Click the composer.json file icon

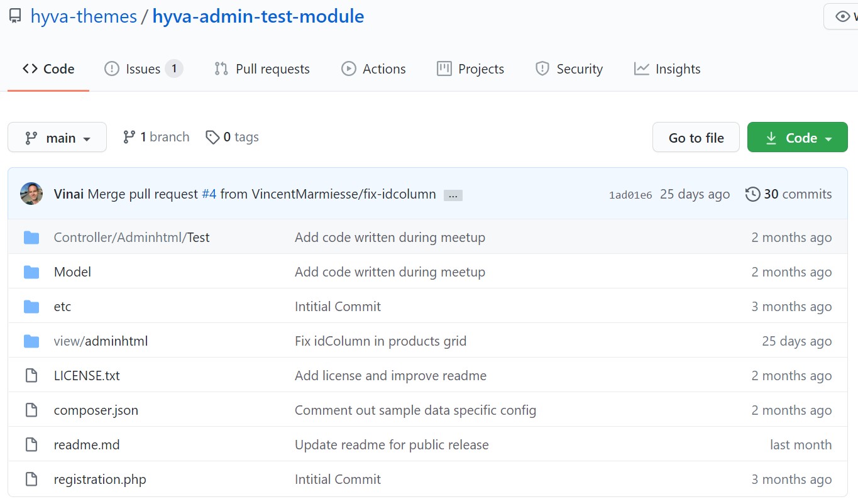click(x=31, y=410)
